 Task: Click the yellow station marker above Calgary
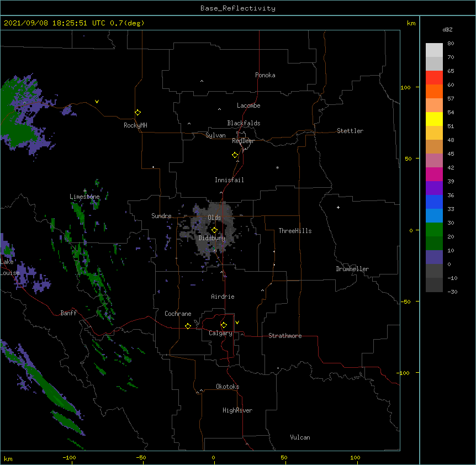tap(224, 325)
